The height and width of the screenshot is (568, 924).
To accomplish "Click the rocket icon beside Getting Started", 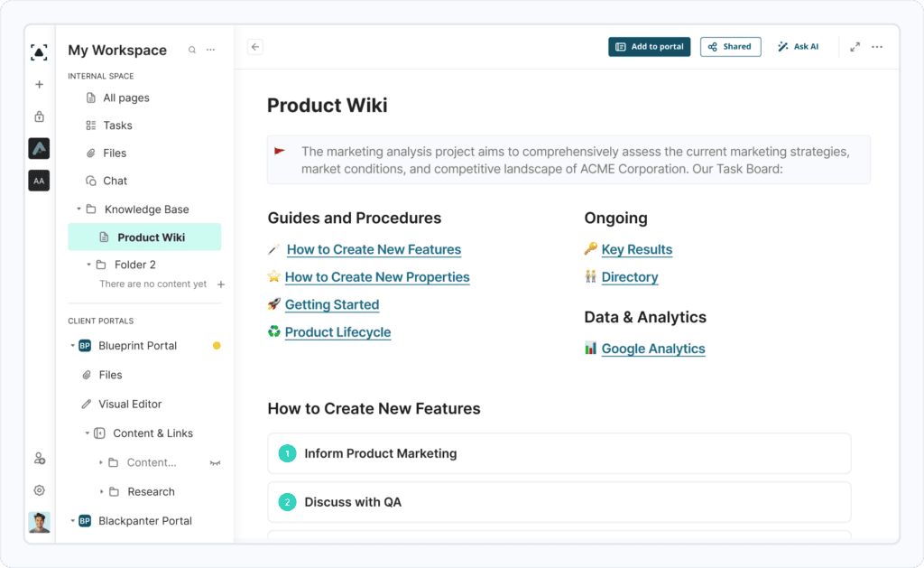I will coord(274,304).
